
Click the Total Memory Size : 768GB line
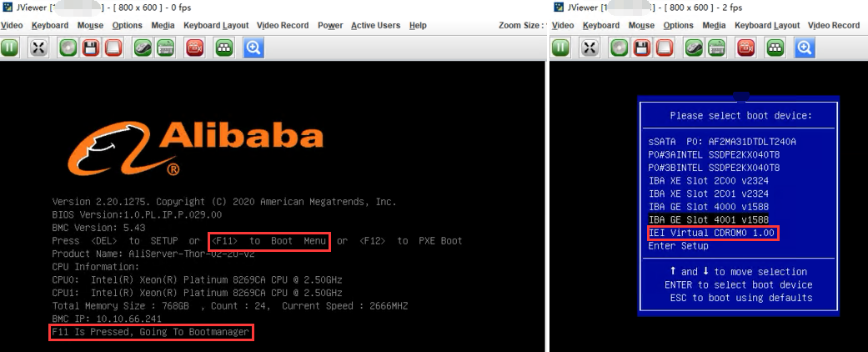[230, 305]
